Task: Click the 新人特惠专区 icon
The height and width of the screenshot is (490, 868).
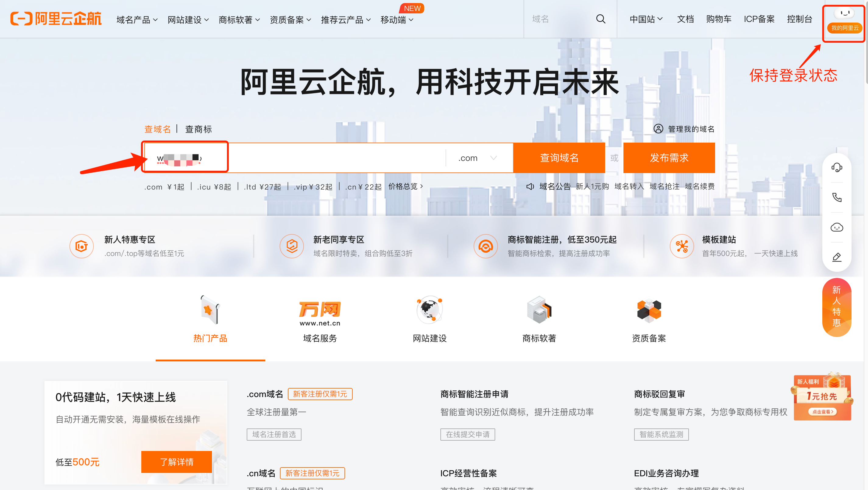Action: coord(82,246)
